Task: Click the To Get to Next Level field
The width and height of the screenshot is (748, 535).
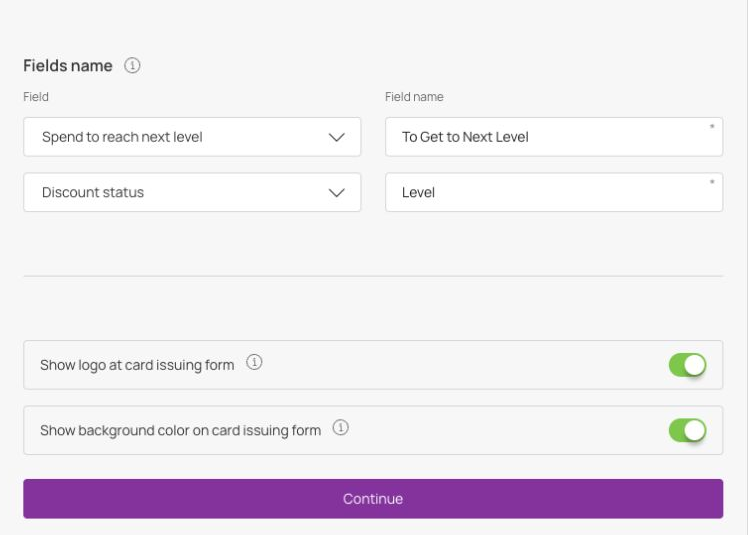Action: (554, 137)
